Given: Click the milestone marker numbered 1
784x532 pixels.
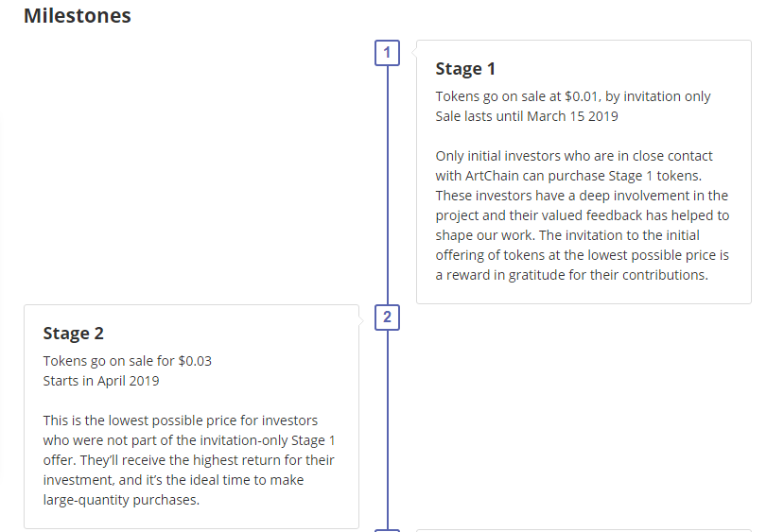Looking at the screenshot, I should (x=387, y=53).
